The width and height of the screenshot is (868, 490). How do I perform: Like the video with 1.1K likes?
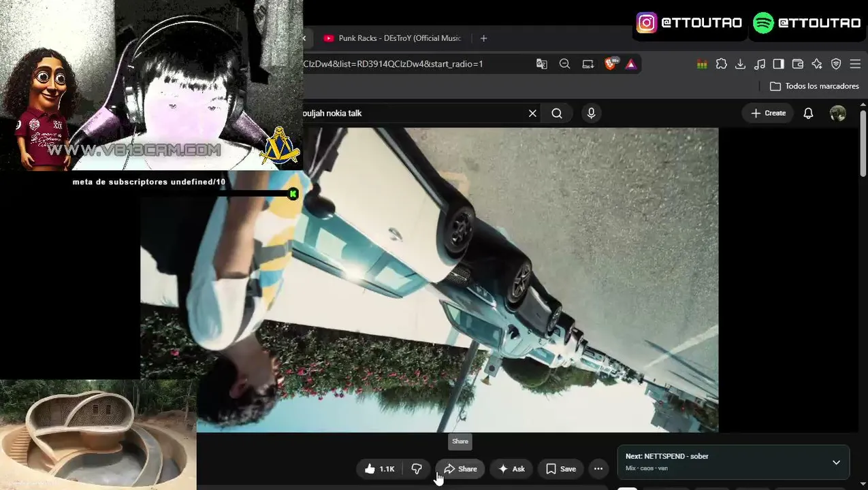pyautogui.click(x=379, y=469)
